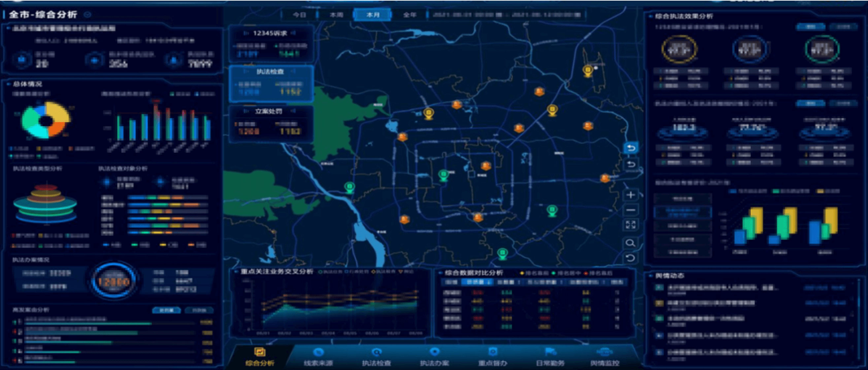
Task: Click the third hexagon person icon in summary
Action: coord(174,60)
